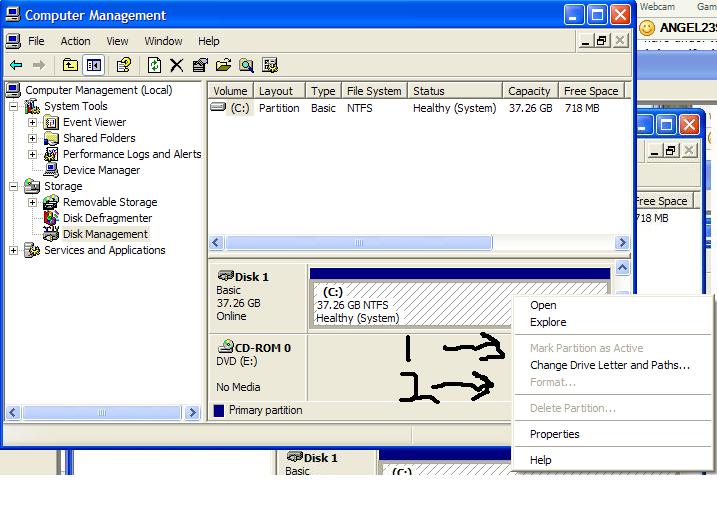The width and height of the screenshot is (717, 525).
Task: Expand the Event Viewer tree node
Action: [32, 122]
